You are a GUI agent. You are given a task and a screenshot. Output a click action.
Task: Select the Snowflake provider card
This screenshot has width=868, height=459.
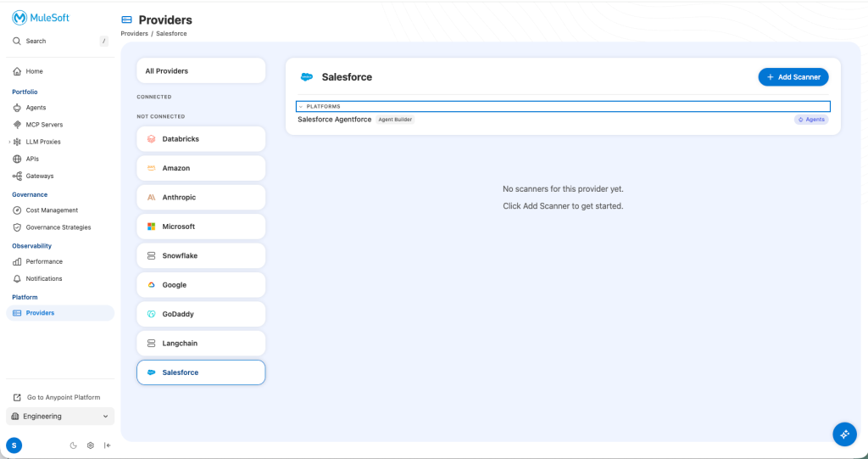pyautogui.click(x=201, y=255)
